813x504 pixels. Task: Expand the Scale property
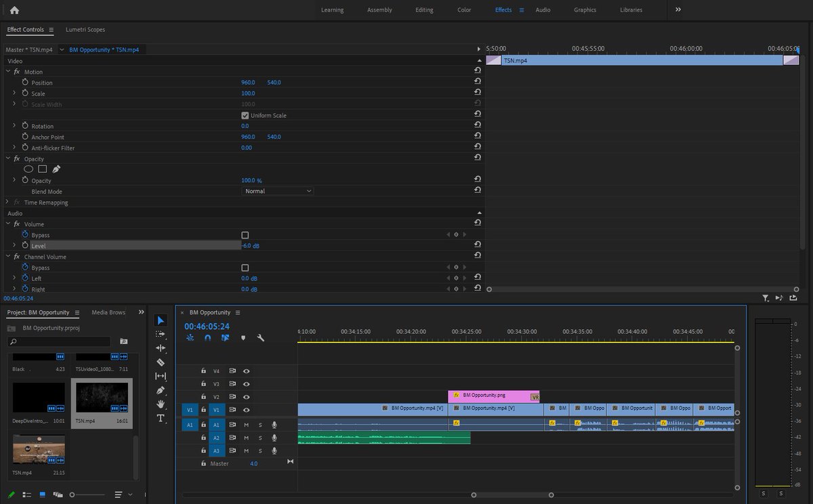pyautogui.click(x=14, y=93)
